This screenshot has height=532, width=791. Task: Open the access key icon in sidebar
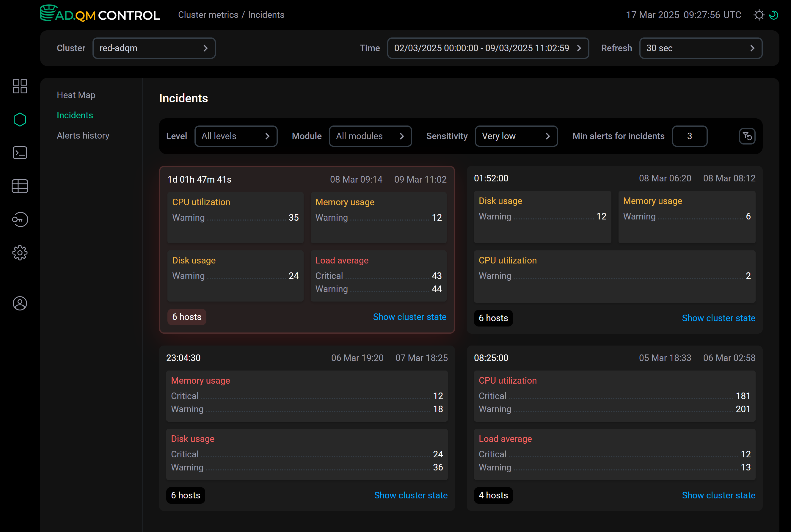19,219
